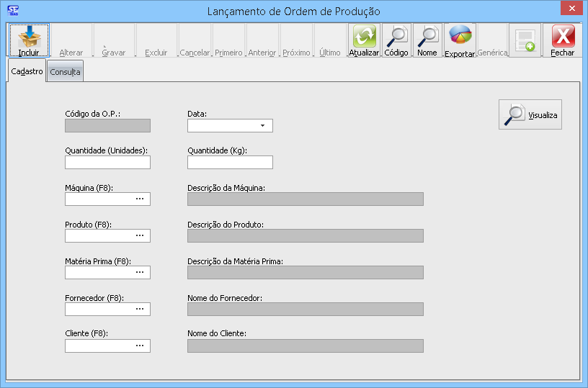The height and width of the screenshot is (388, 588).
Task: Click the Visualiza button
Action: [x=530, y=115]
